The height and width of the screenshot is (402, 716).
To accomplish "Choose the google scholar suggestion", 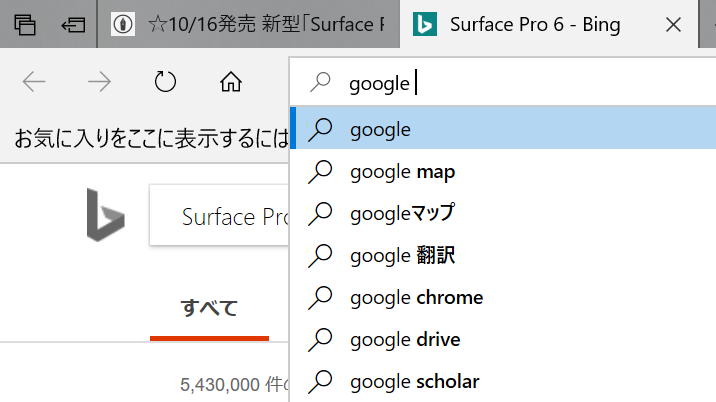I will [x=503, y=381].
